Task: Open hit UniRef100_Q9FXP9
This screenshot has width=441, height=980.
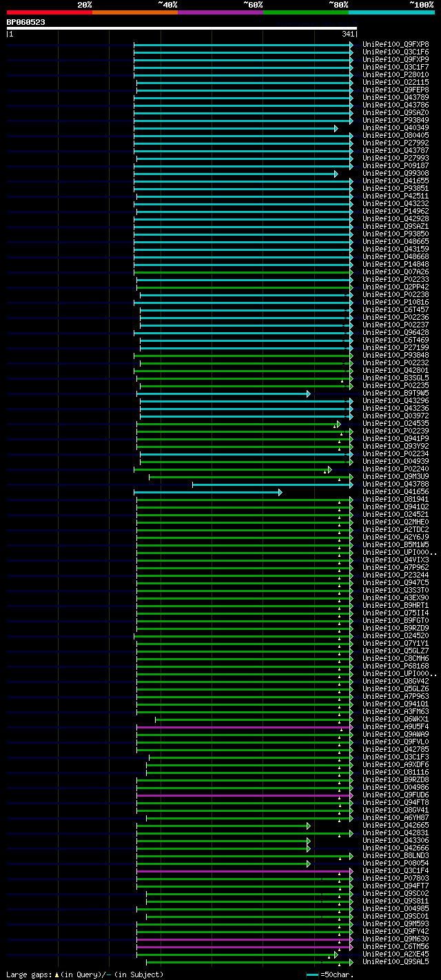Action: point(396,60)
